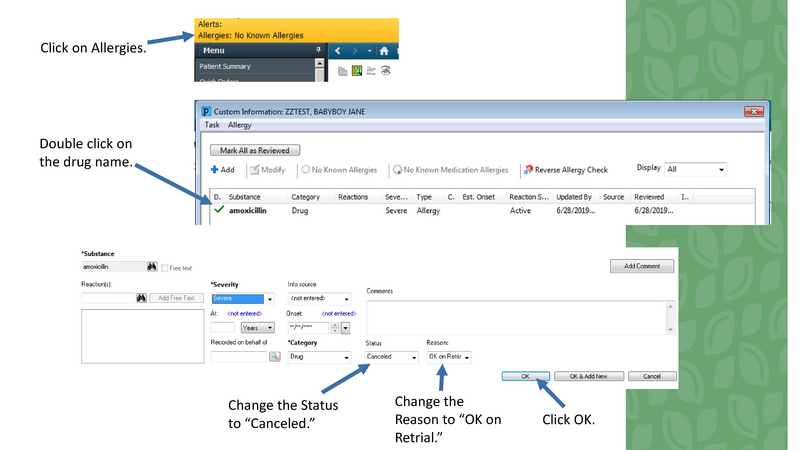This screenshot has height=450, width=800.
Task: Toggle the Free text checkbox
Action: click(165, 268)
